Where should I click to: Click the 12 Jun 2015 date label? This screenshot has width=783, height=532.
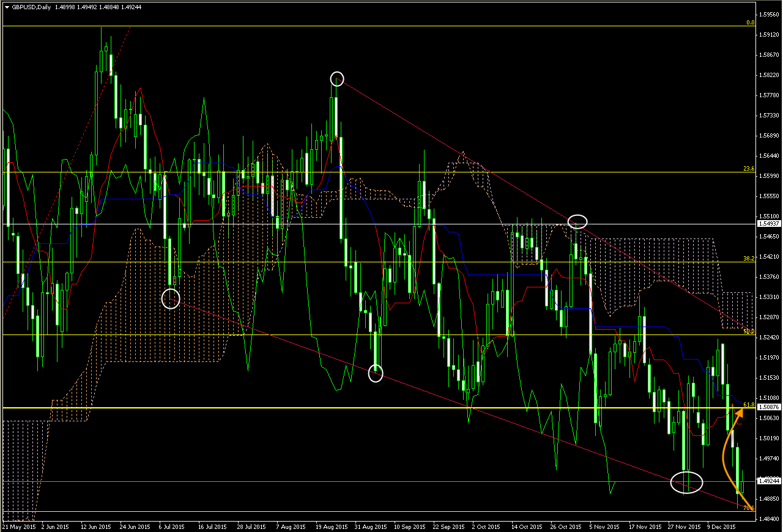(x=95, y=526)
